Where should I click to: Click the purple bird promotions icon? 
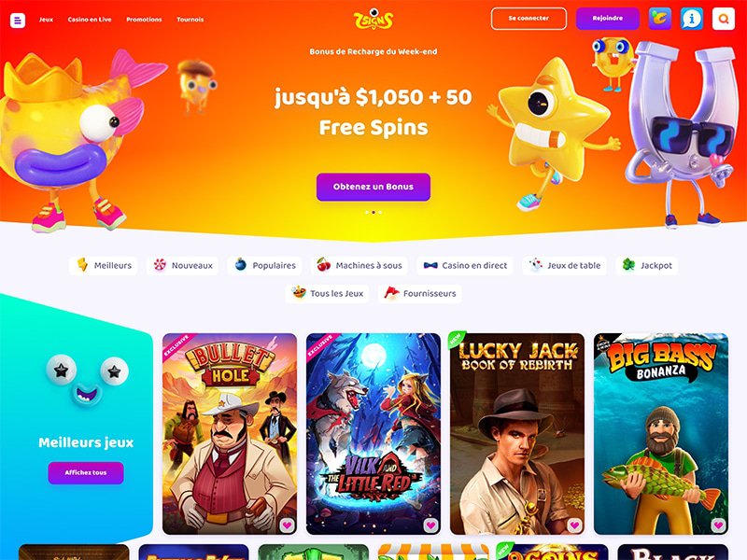(x=660, y=19)
